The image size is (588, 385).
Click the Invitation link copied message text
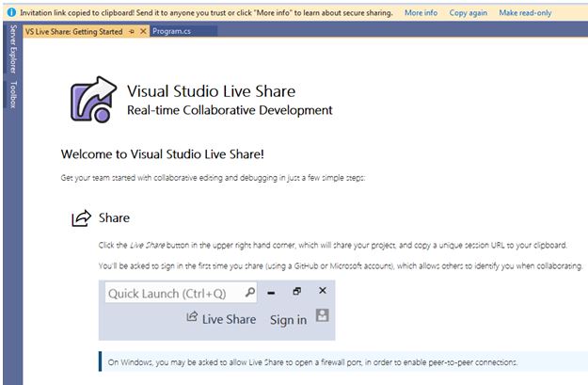[x=206, y=13]
